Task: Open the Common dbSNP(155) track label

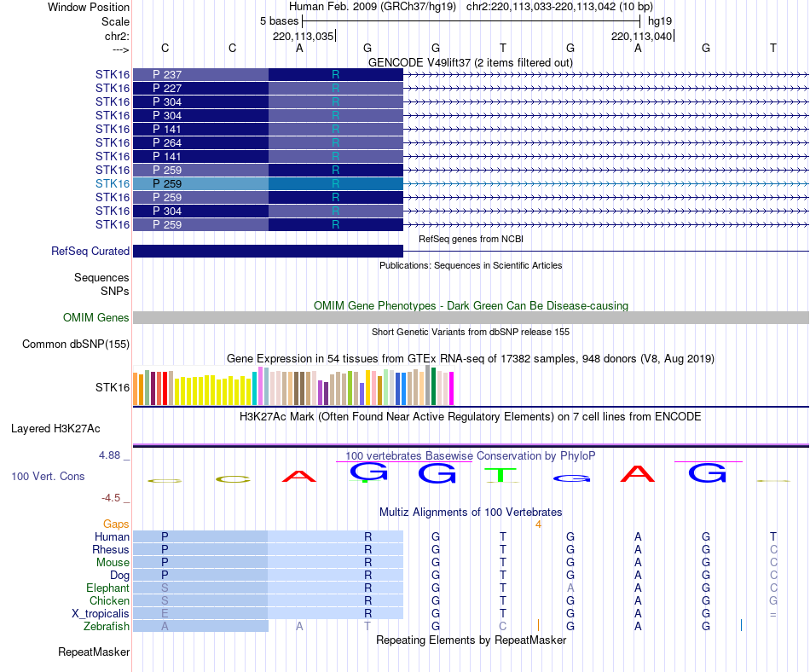Action: click(75, 344)
